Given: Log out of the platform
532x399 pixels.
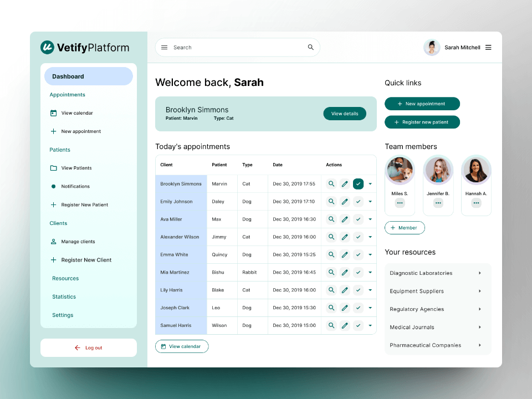Looking at the screenshot, I should point(88,347).
